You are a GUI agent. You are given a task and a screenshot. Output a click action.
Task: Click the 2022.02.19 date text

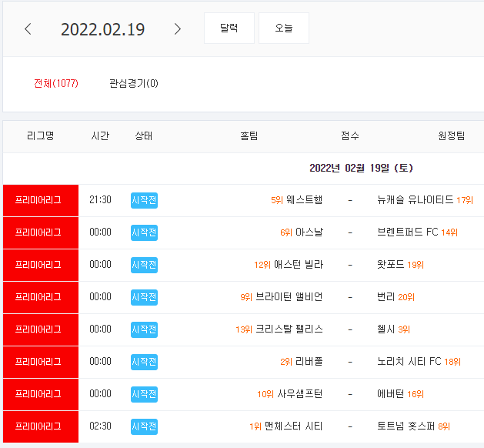click(x=103, y=29)
